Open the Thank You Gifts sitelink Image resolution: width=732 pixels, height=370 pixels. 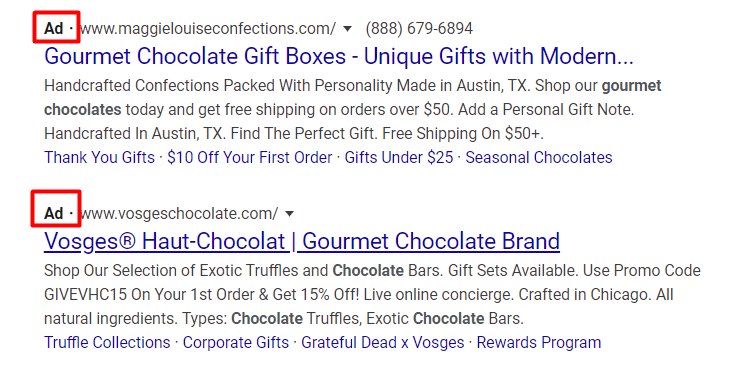(x=99, y=157)
